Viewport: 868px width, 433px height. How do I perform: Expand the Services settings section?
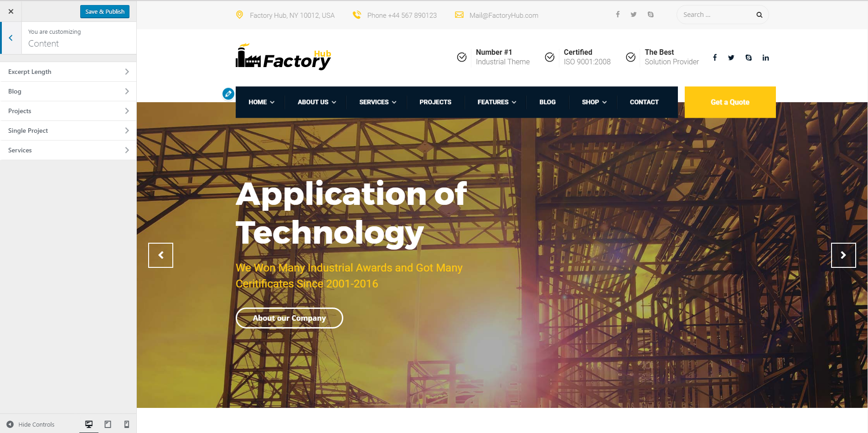68,150
